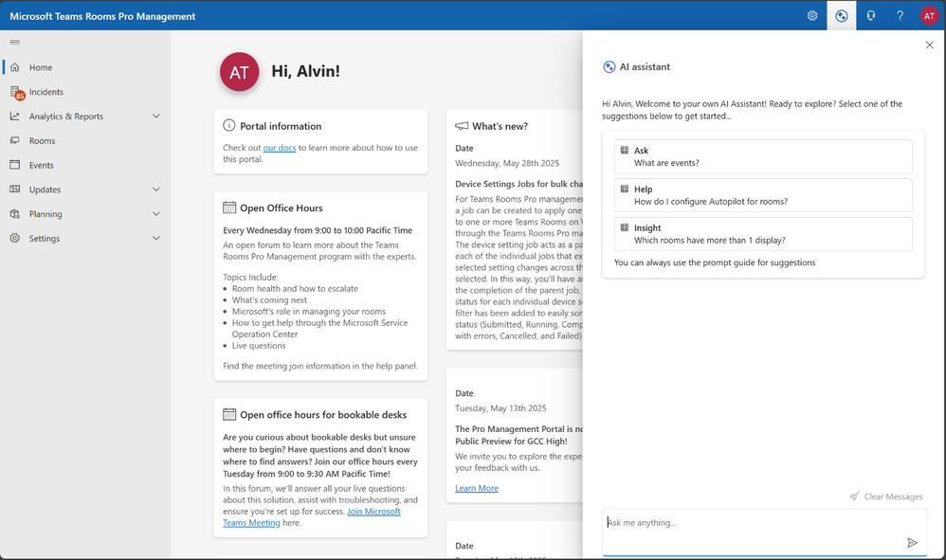Click calendar icon of bookable desks card
This screenshot has width=946, height=560.
229,414
